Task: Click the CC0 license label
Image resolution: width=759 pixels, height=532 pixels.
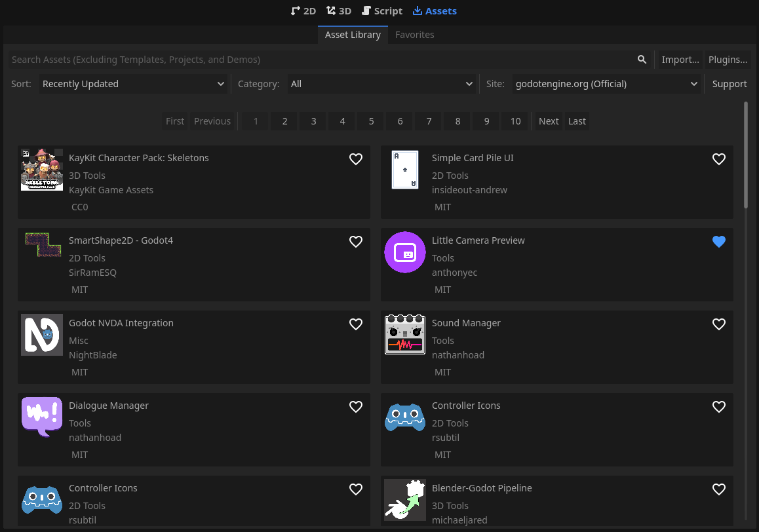Action: point(80,207)
